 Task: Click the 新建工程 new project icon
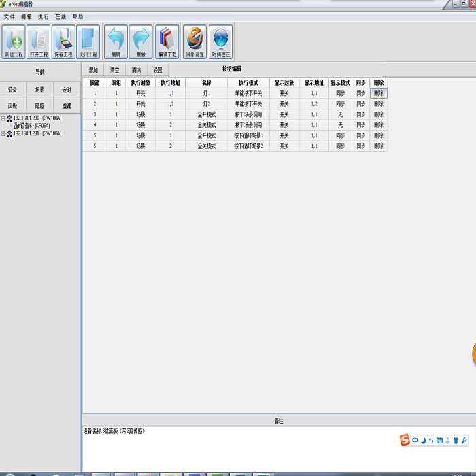click(x=14, y=42)
